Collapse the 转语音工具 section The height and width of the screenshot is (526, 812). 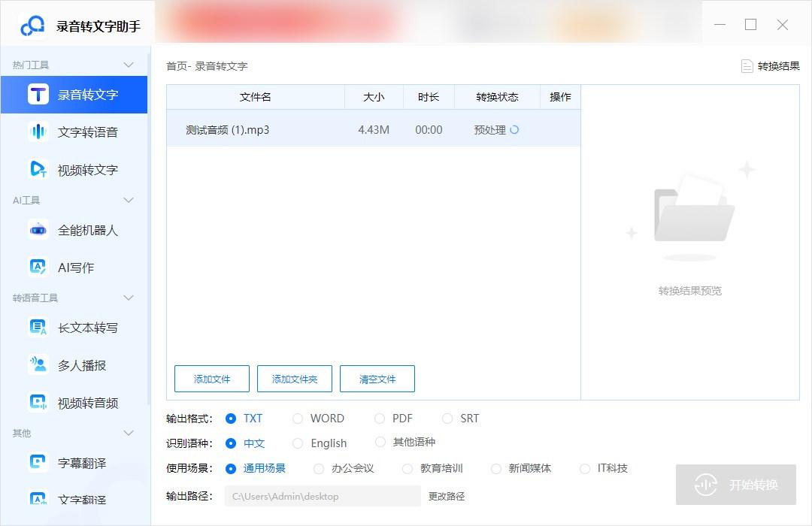129,298
